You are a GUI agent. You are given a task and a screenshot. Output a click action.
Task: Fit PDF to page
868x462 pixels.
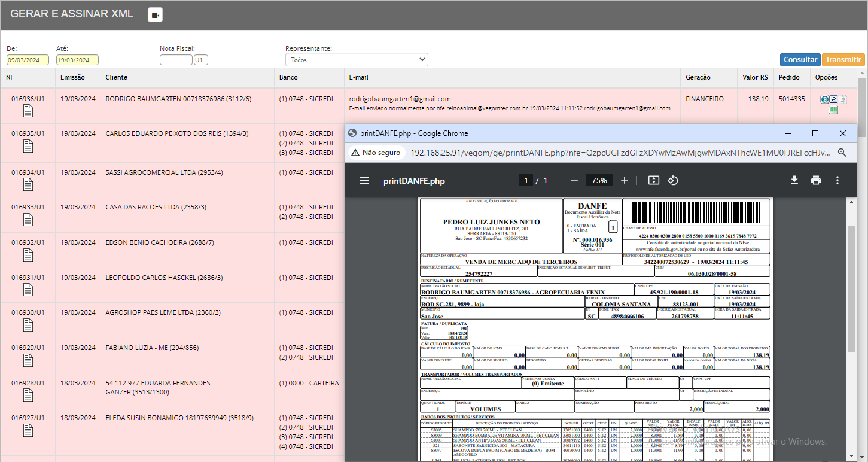click(654, 180)
